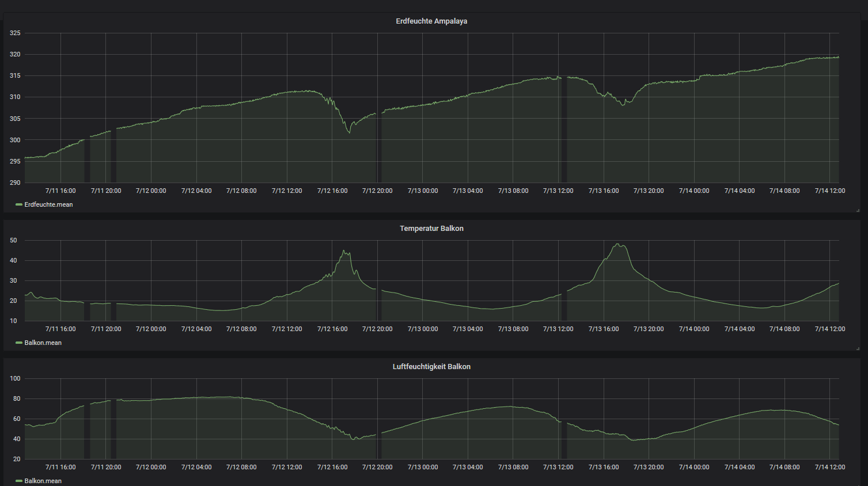
Task: Click the resize handle of the Erdfeuchte panel
Action: point(858,210)
